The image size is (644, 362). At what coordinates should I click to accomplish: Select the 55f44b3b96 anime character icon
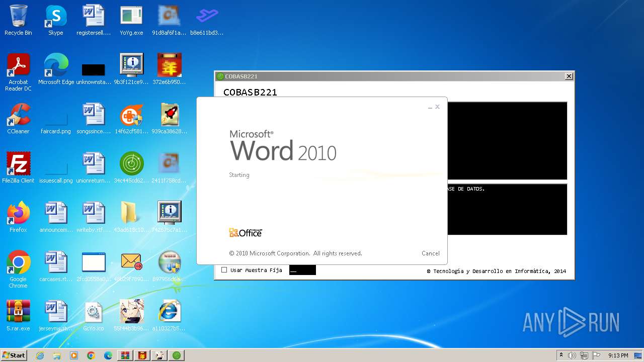(x=131, y=316)
